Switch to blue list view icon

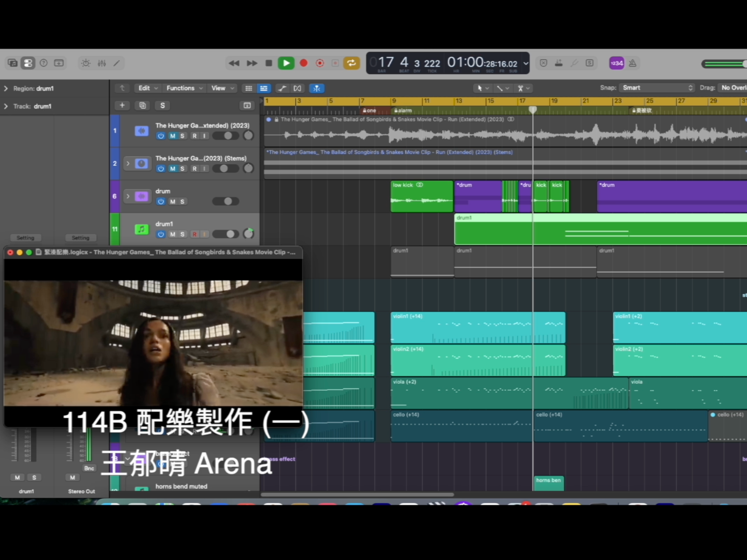pyautogui.click(x=263, y=88)
